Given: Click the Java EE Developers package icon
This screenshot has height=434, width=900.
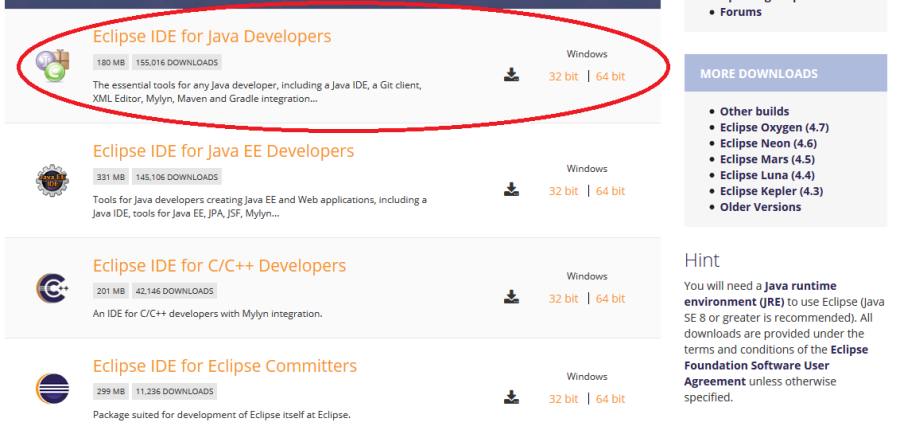Looking at the screenshot, I should pyautogui.click(x=51, y=181).
